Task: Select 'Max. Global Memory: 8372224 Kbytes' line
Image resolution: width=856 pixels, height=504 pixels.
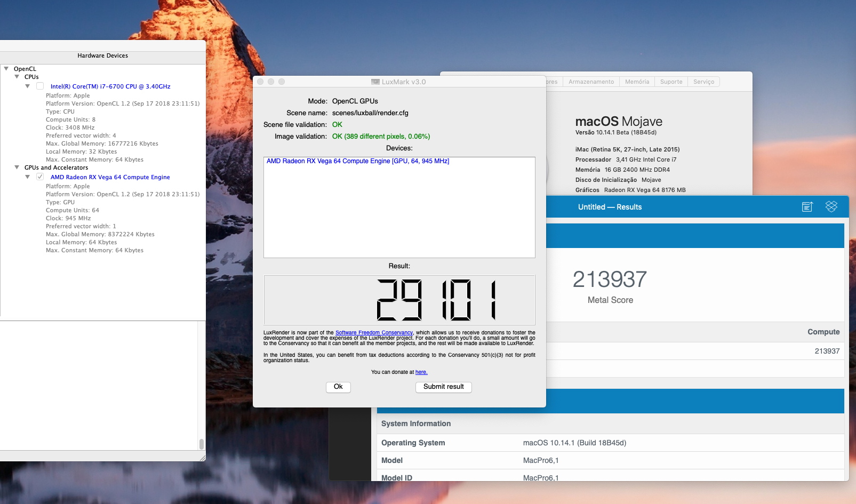Action: pos(100,234)
